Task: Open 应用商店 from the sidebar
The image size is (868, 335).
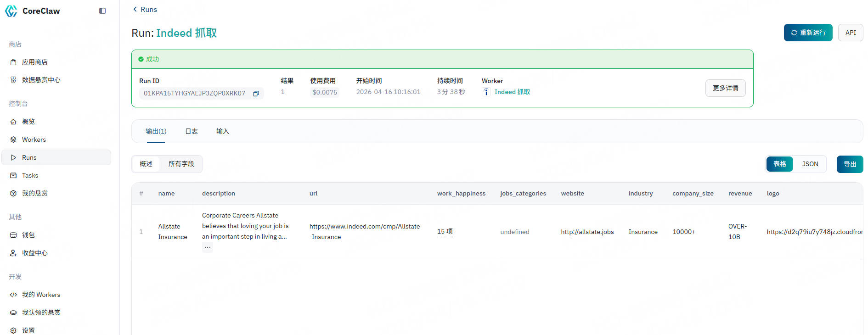Action: coord(34,62)
